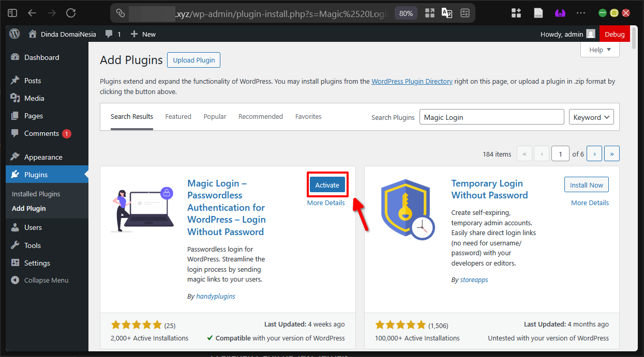
Task: Open the Magic Login plugin title link
Action: [227, 208]
